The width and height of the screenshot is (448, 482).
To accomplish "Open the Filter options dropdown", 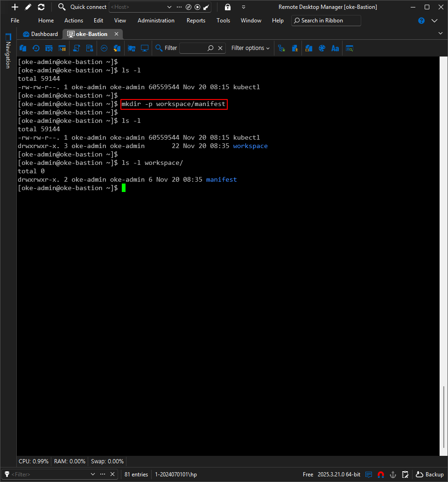I will point(250,48).
